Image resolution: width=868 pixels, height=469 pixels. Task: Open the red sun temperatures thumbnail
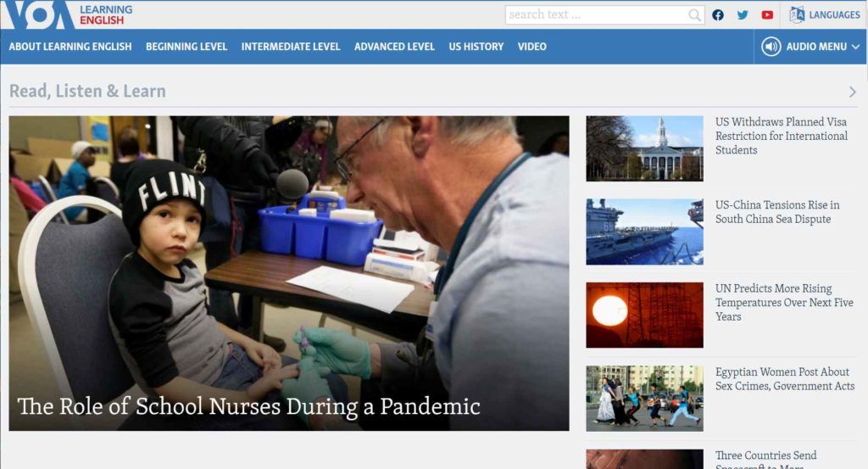click(x=644, y=315)
